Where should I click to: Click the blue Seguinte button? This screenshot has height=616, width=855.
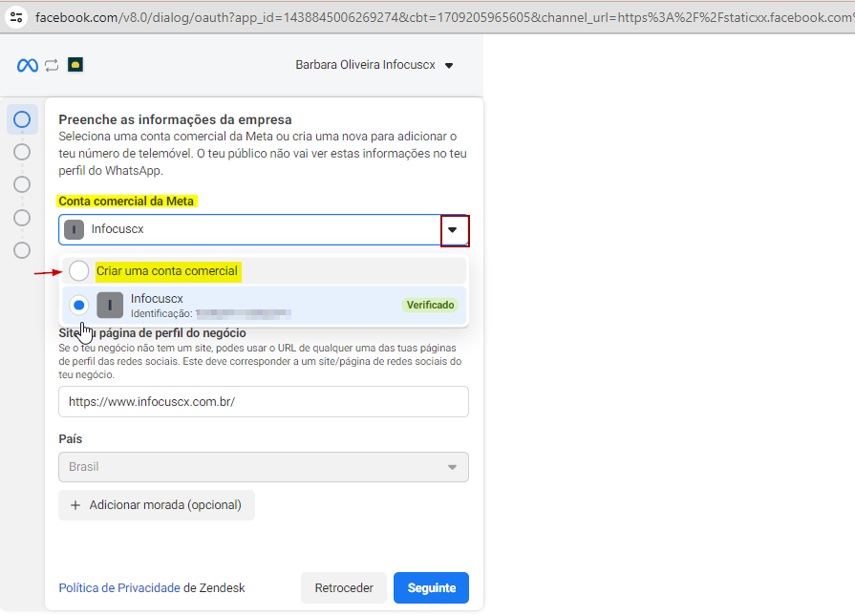pyautogui.click(x=431, y=588)
